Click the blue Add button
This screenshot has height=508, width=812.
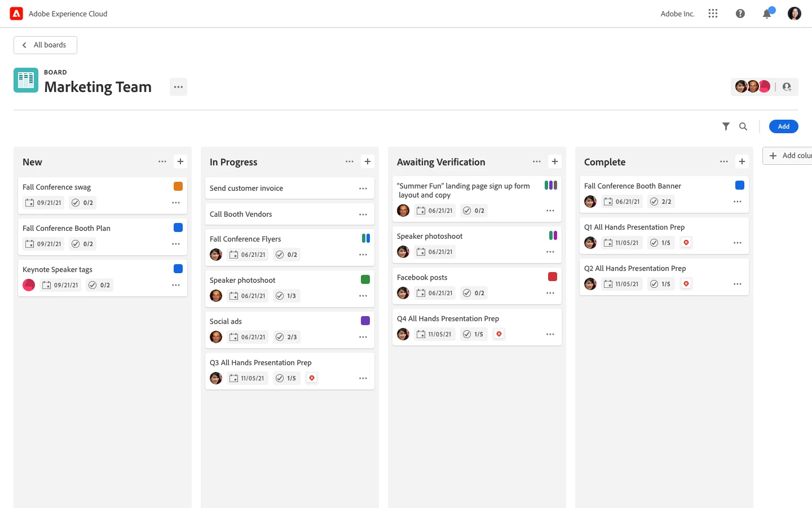(784, 126)
